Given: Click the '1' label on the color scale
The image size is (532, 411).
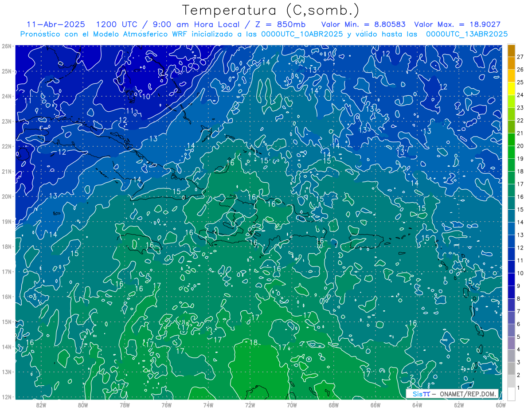Looking at the screenshot, I should pyautogui.click(x=519, y=388).
